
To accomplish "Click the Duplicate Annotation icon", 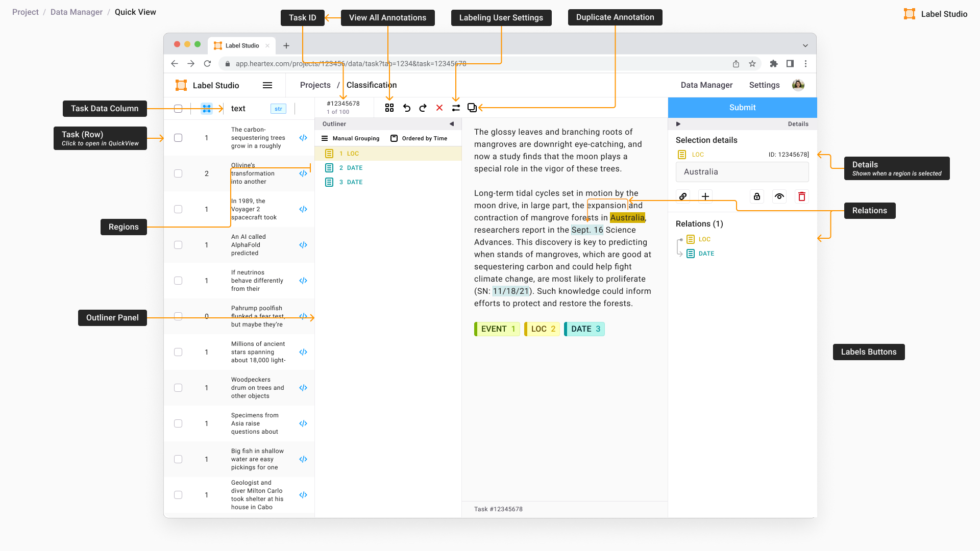I will click(472, 108).
